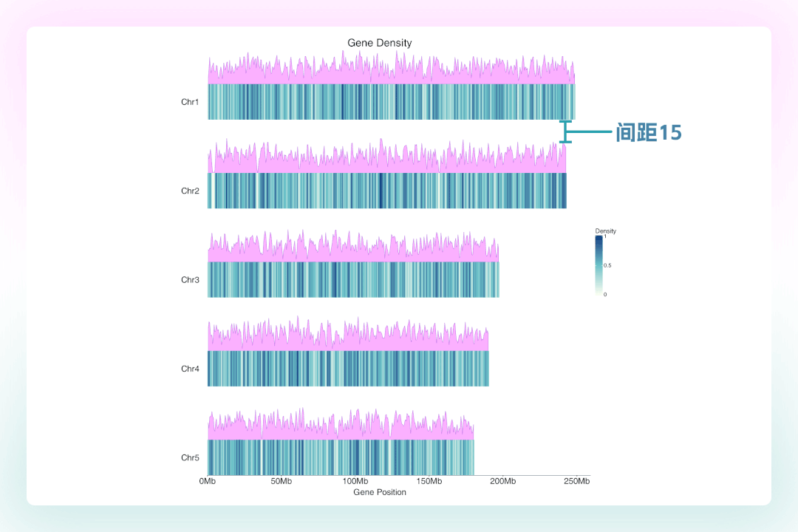Select the Chr5 teal heatmap band

pyautogui.click(x=341, y=458)
